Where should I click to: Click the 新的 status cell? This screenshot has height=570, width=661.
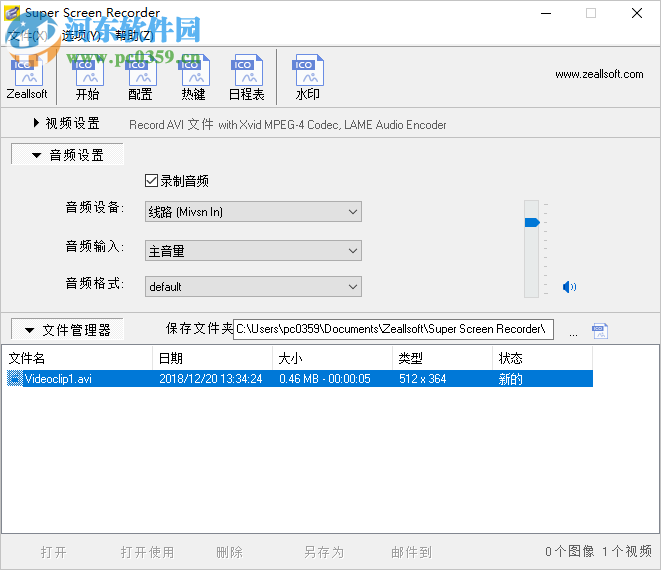coord(511,379)
